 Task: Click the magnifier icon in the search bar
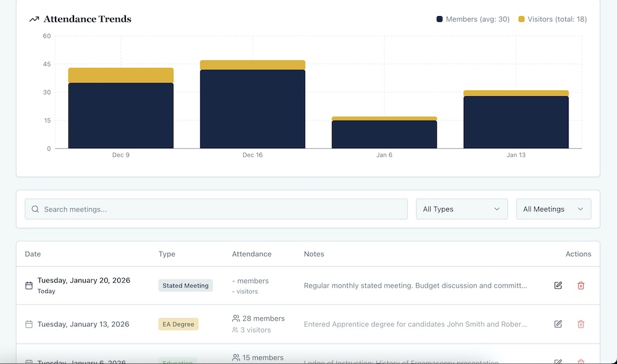35,209
